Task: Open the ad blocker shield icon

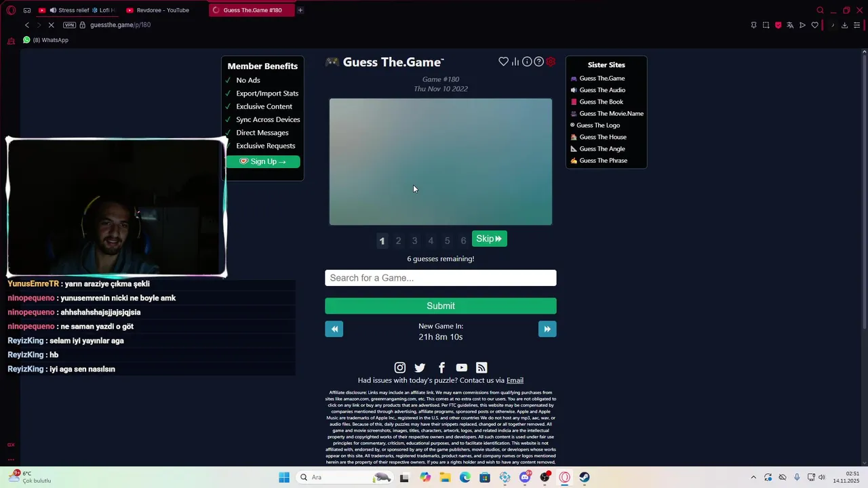Action: coord(778,25)
